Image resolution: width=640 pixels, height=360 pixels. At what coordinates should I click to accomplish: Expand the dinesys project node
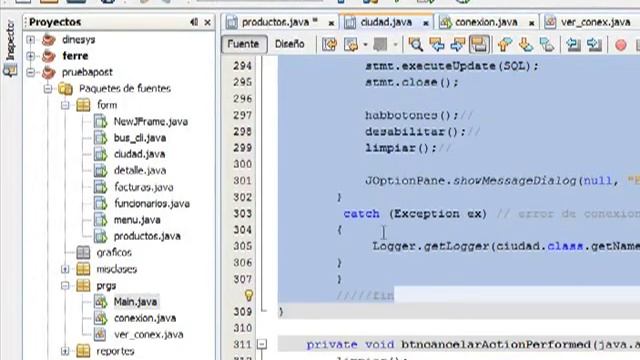(31, 40)
